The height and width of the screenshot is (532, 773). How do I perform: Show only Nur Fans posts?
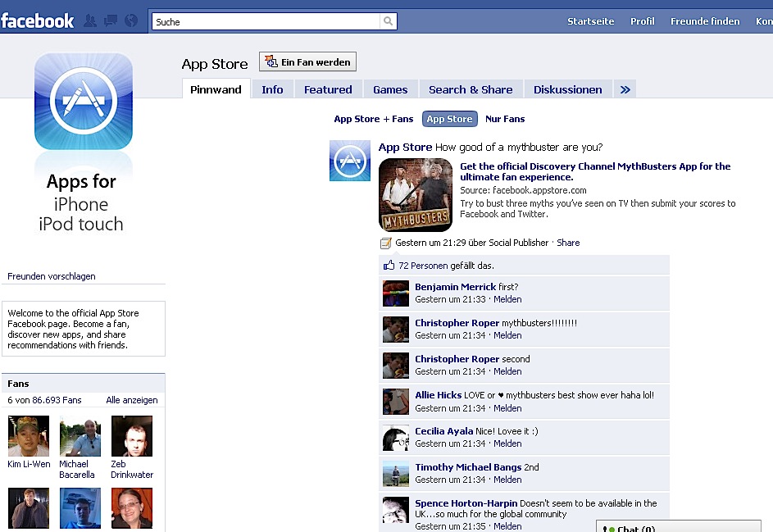504,118
